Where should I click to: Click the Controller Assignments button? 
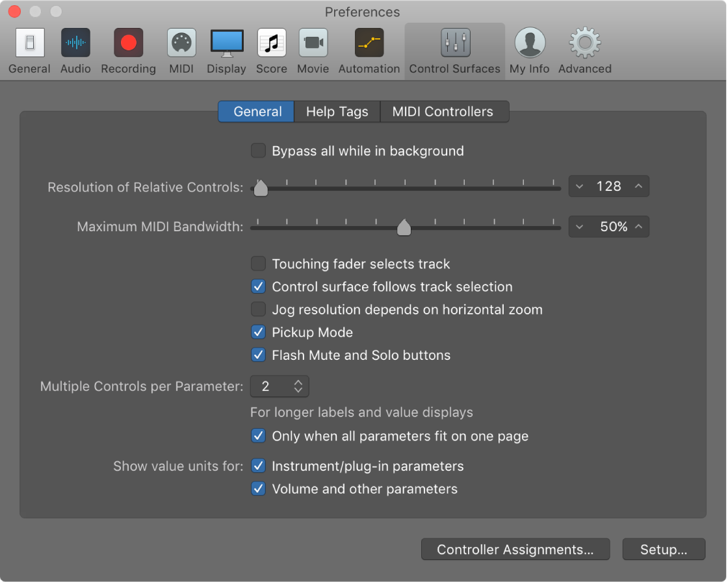pos(515,549)
